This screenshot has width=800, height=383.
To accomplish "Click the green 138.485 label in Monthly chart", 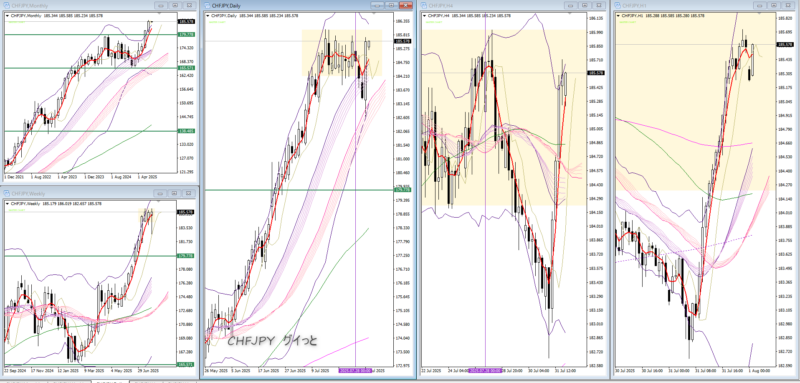I will point(186,131).
